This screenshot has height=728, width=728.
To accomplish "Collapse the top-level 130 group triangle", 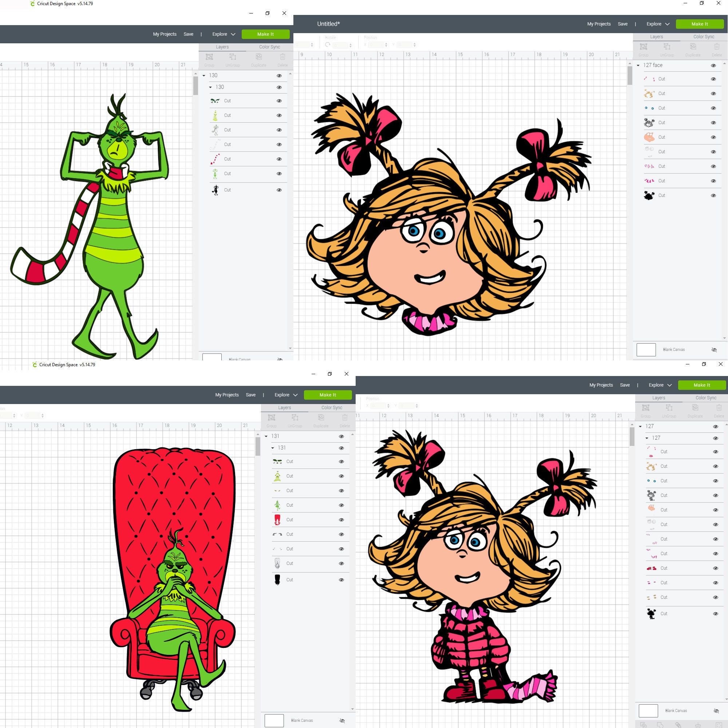I will [204, 75].
